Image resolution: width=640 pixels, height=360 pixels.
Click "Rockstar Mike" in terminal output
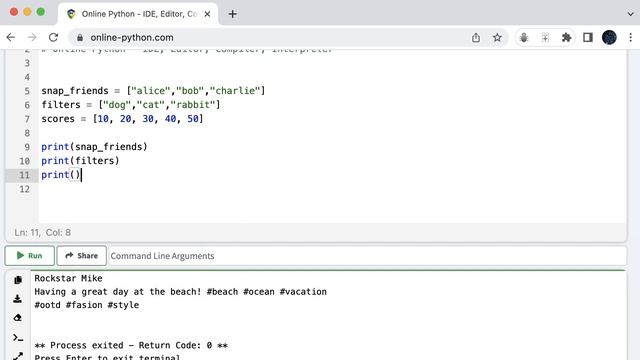(x=68, y=278)
